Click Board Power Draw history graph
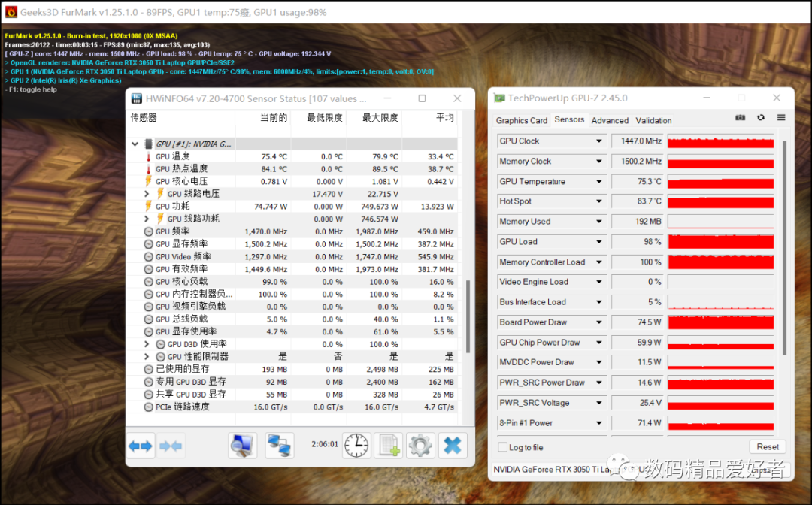Image resolution: width=812 pixels, height=505 pixels. click(x=720, y=322)
